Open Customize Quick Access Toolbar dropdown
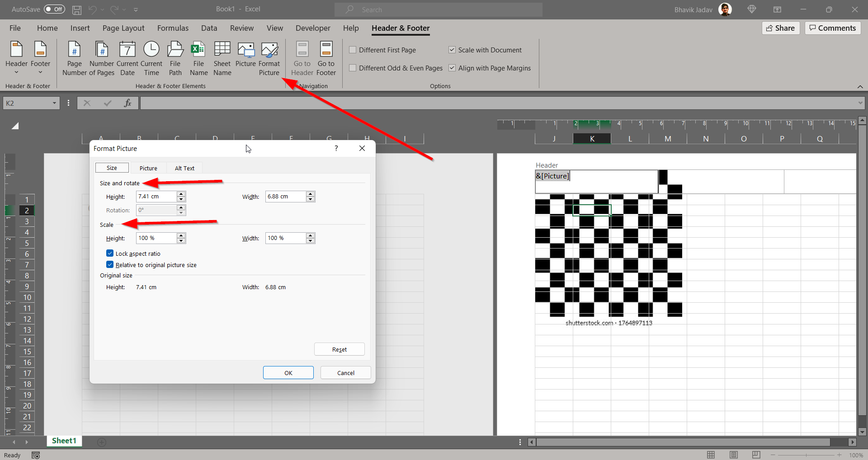This screenshot has height=460, width=868. pos(136,9)
